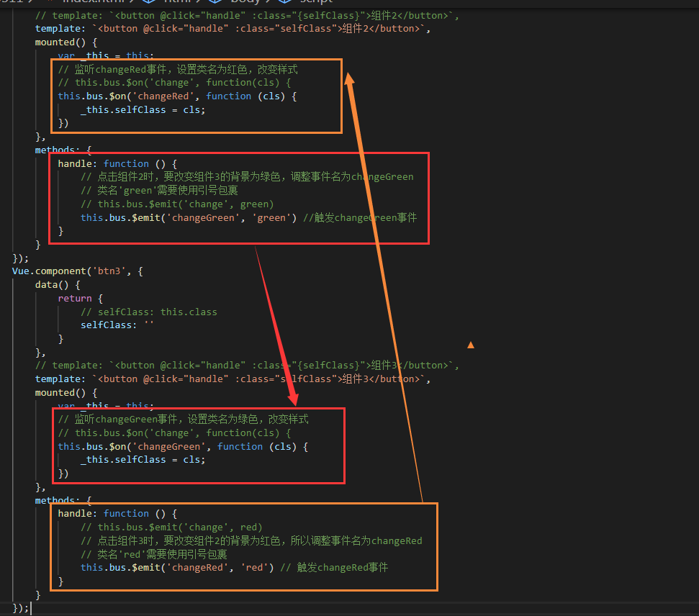Open the 'index.html' breadcrumb segment
Viewport: 699px width, 616px height.
[94, 1]
